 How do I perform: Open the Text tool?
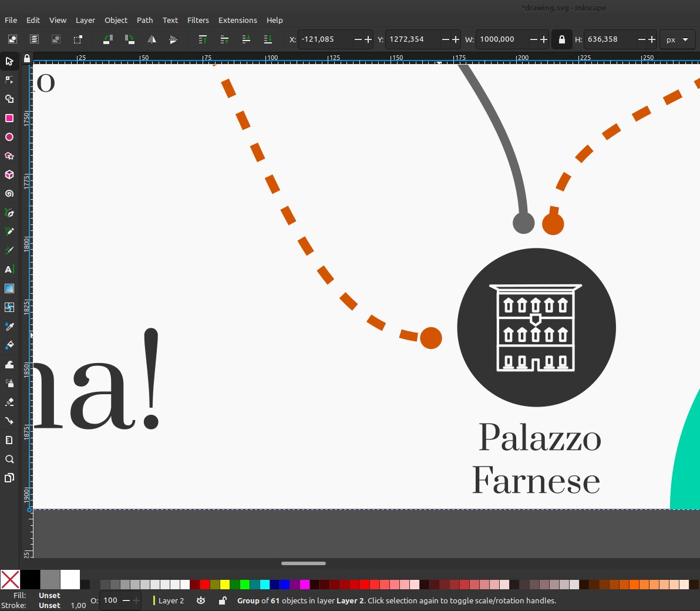click(9, 269)
